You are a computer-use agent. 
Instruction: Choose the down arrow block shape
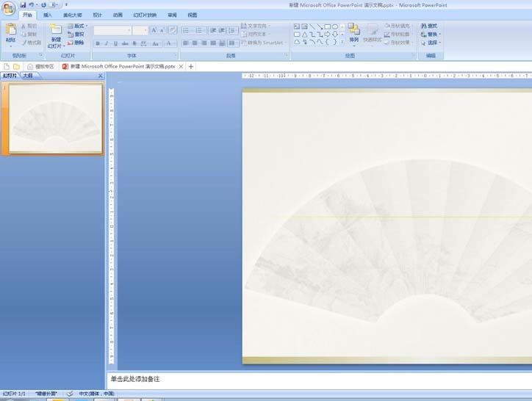[x=335, y=35]
